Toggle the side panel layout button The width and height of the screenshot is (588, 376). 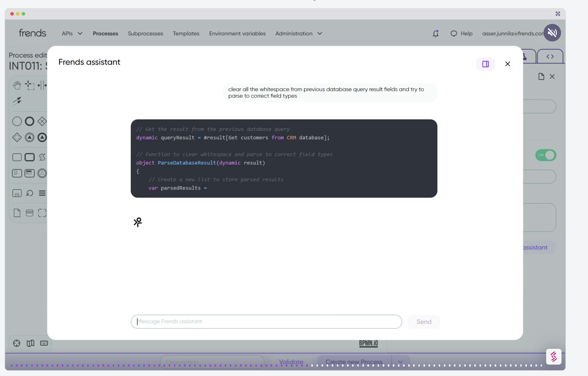485,64
